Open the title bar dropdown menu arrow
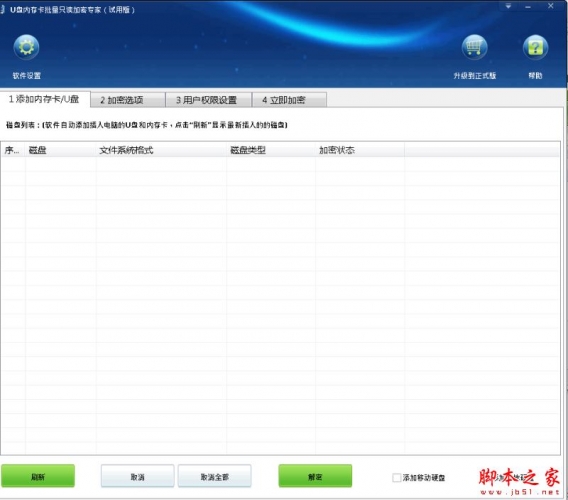Image resolution: width=568 pixels, height=500 pixels. (508, 6)
